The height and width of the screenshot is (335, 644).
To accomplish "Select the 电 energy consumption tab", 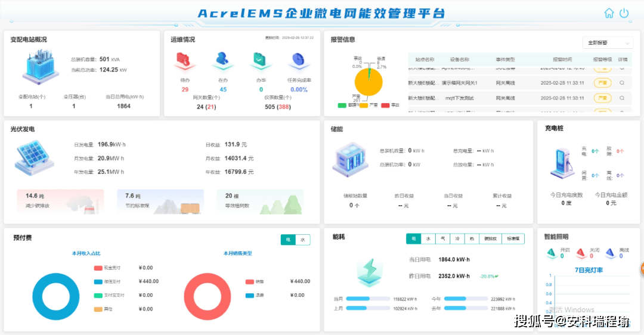I will 414,238.
